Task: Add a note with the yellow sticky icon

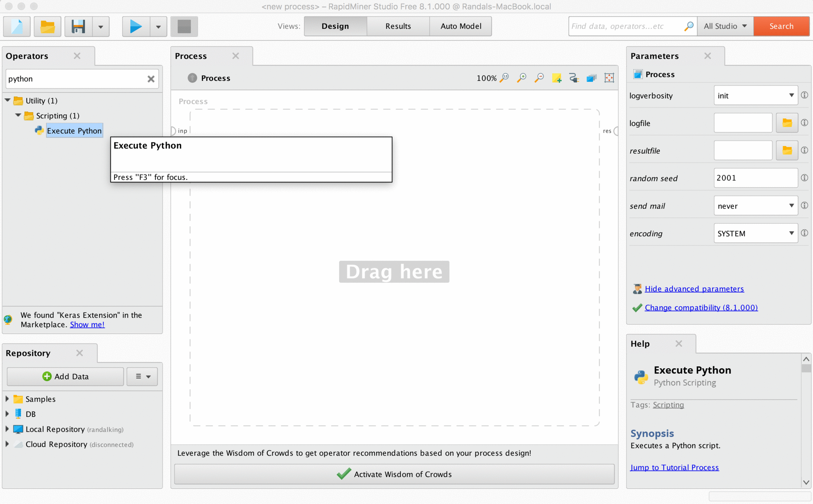Action: (557, 78)
